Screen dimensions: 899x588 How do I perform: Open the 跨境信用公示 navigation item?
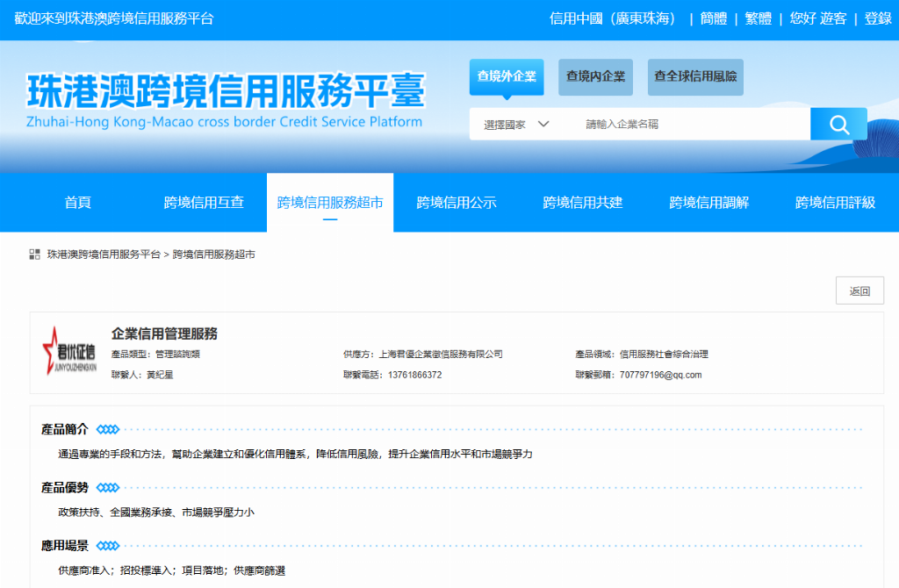pos(457,203)
